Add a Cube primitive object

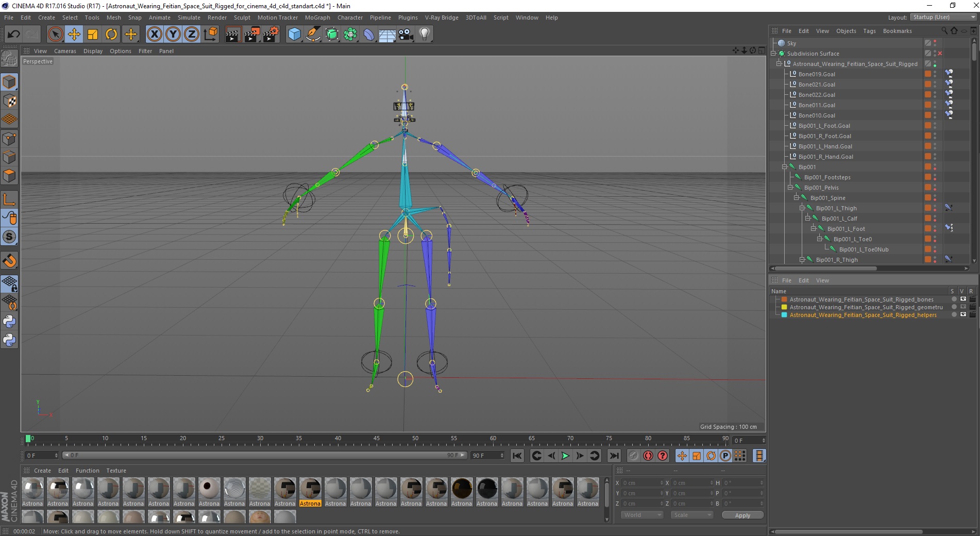[x=294, y=35]
